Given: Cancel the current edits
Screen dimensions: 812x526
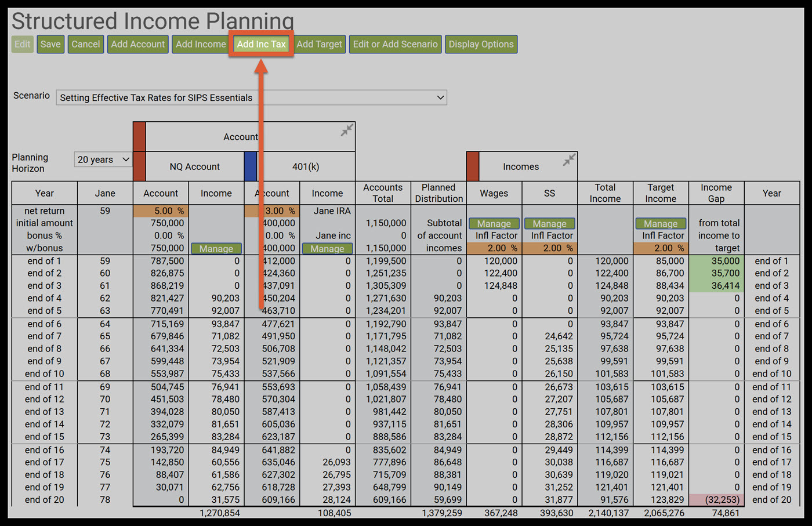Looking at the screenshot, I should [x=86, y=44].
